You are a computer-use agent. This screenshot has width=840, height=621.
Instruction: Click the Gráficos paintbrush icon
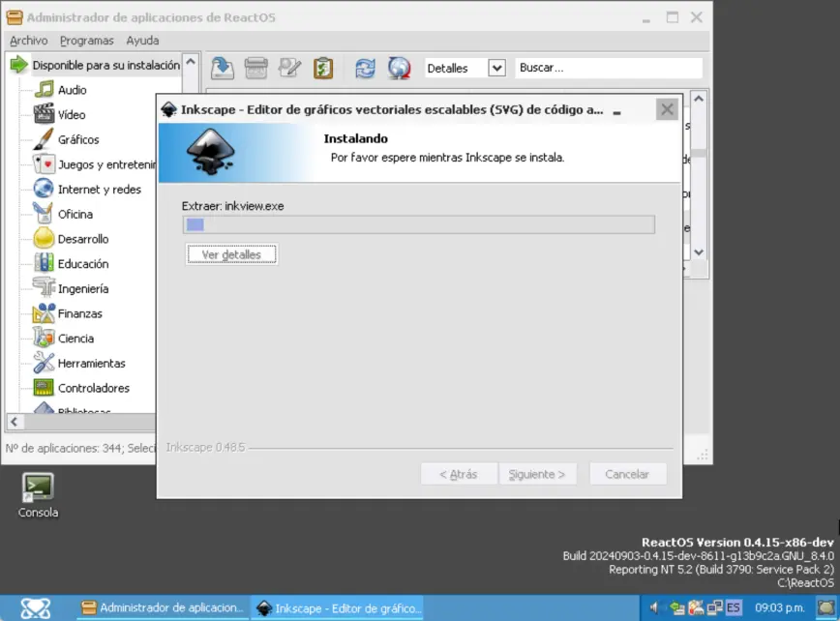coord(44,139)
